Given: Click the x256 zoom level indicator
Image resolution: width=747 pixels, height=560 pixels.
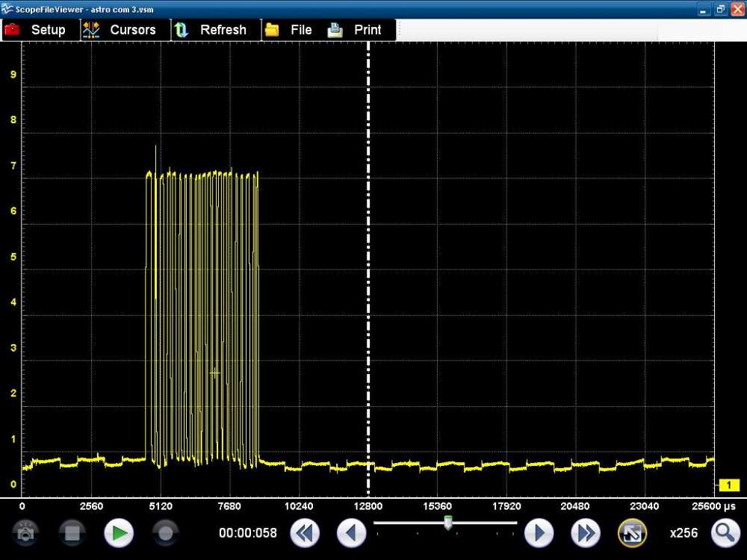Looking at the screenshot, I should click(x=684, y=533).
